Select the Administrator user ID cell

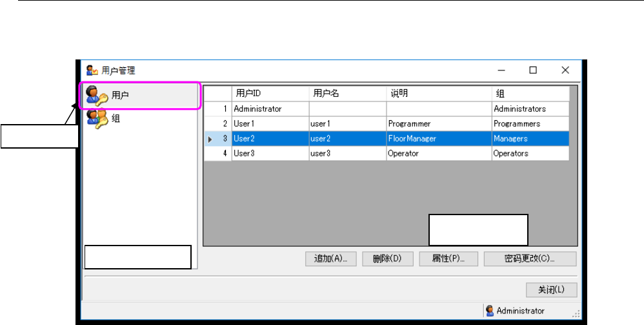(270, 109)
